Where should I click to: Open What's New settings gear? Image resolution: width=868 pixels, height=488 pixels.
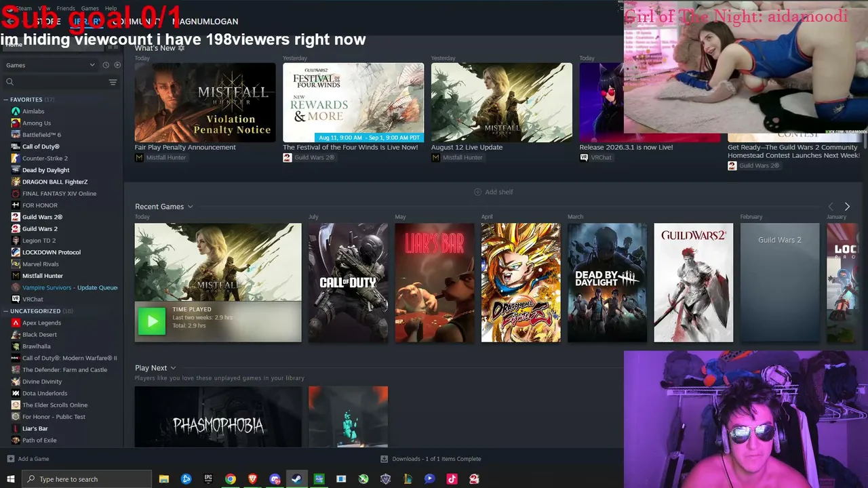[x=181, y=48]
